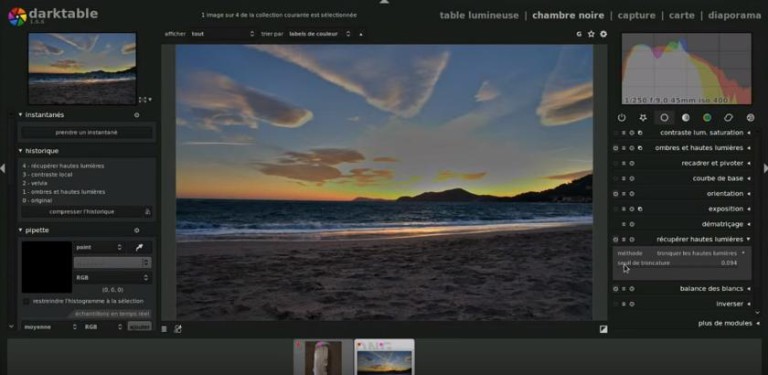Open the trier par labels de couleur dropdown

pos(319,34)
